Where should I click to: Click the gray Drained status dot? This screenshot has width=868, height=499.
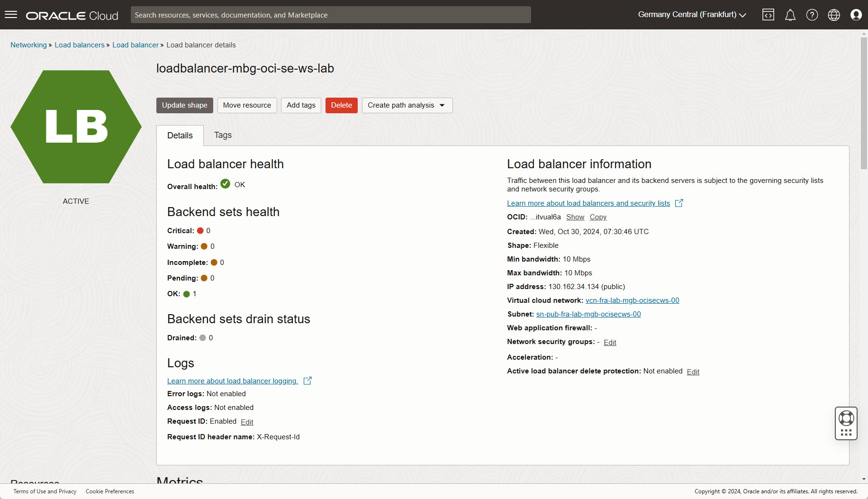[203, 338]
